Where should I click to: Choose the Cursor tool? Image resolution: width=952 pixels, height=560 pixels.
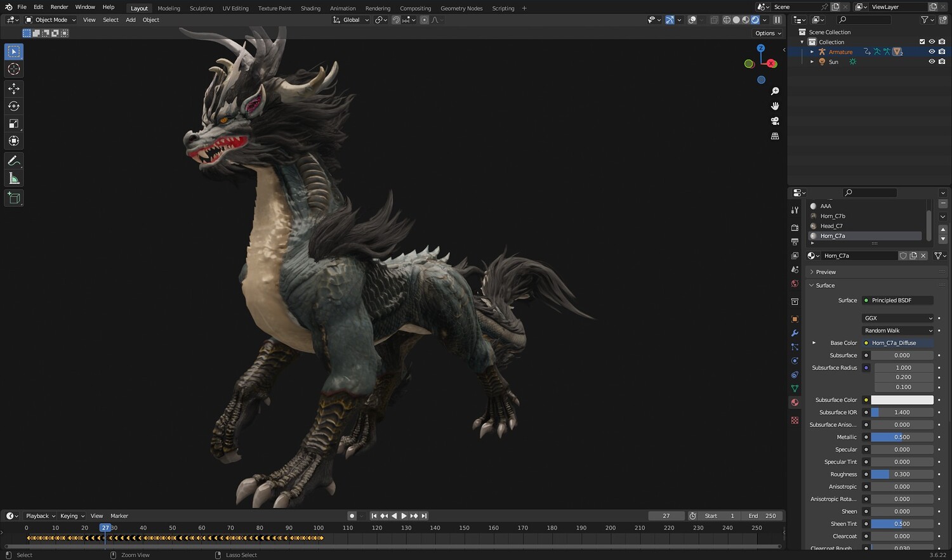point(14,69)
